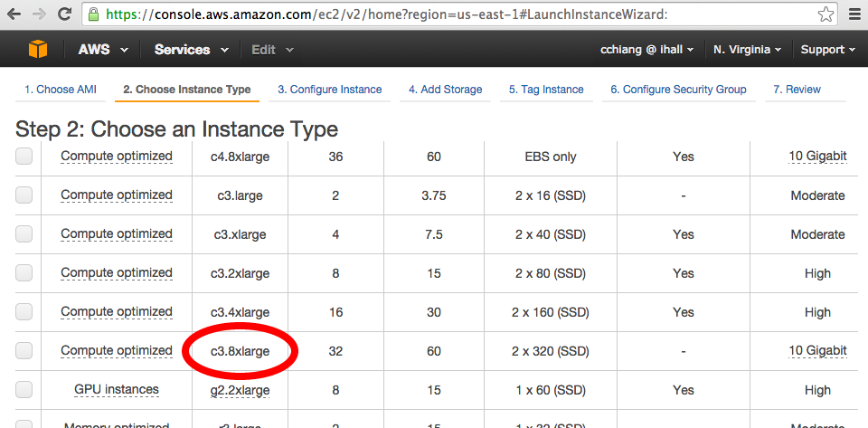Click the orange AWS cube logo

point(38,49)
